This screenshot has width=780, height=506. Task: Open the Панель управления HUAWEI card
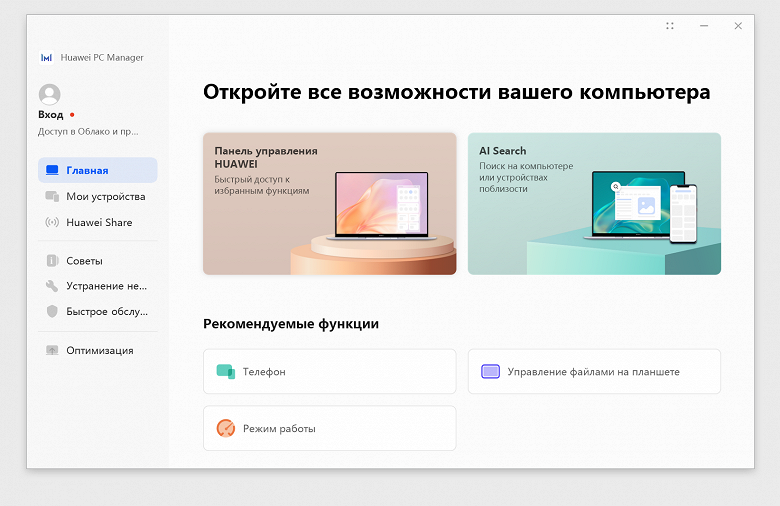point(329,203)
